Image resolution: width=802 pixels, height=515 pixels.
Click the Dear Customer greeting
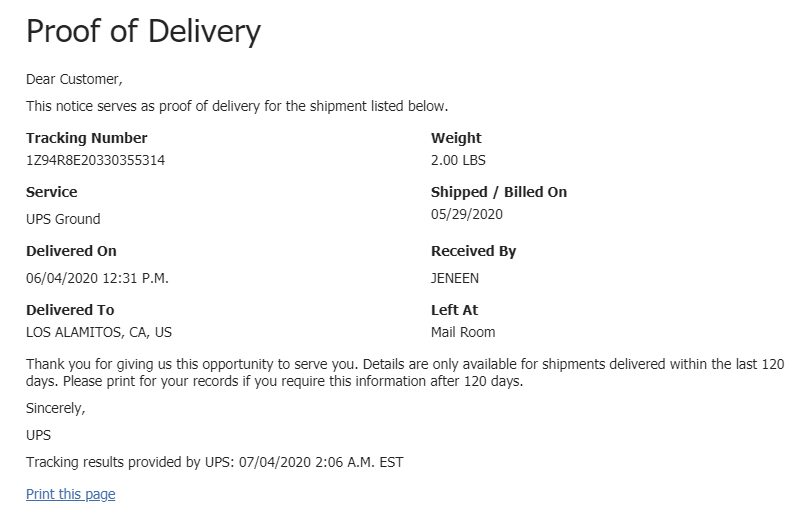pyautogui.click(x=74, y=79)
